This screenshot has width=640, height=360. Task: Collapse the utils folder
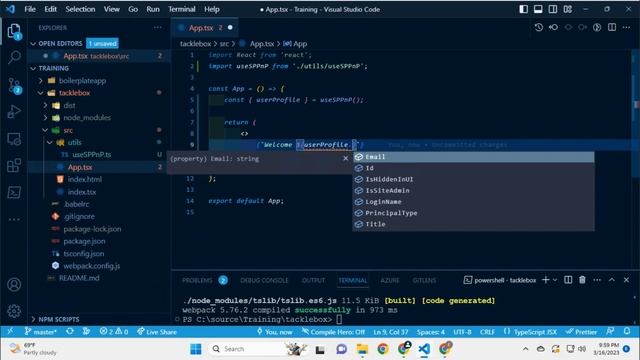[49, 142]
